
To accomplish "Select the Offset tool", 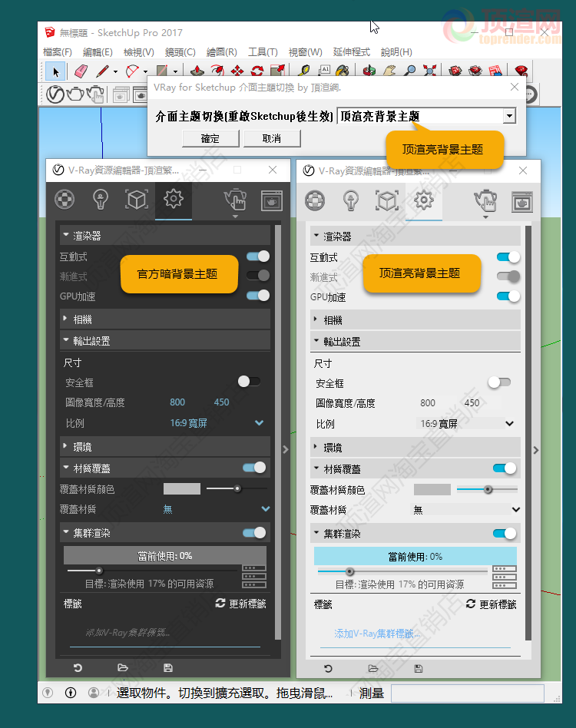I will coord(217,71).
